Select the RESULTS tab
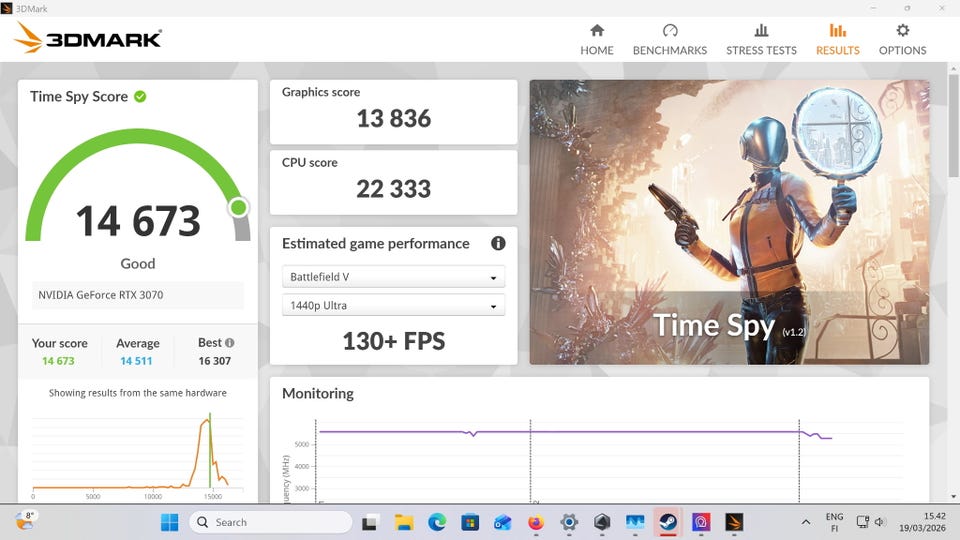 coord(838,40)
